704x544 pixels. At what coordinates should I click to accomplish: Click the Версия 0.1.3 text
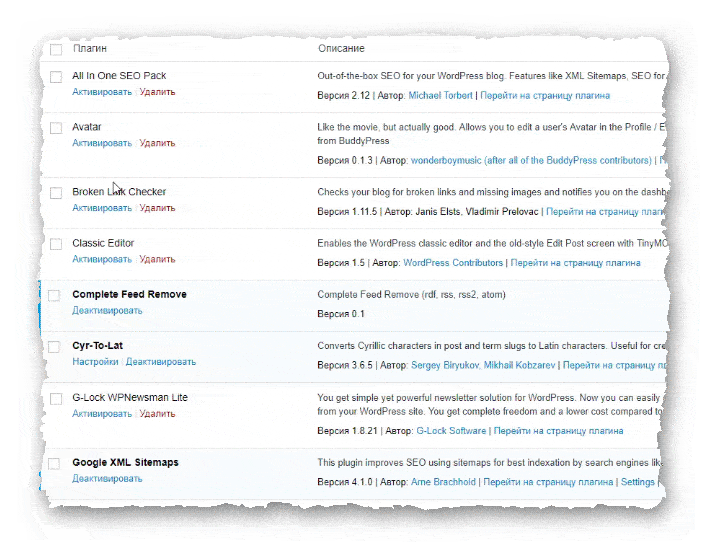[x=345, y=160]
